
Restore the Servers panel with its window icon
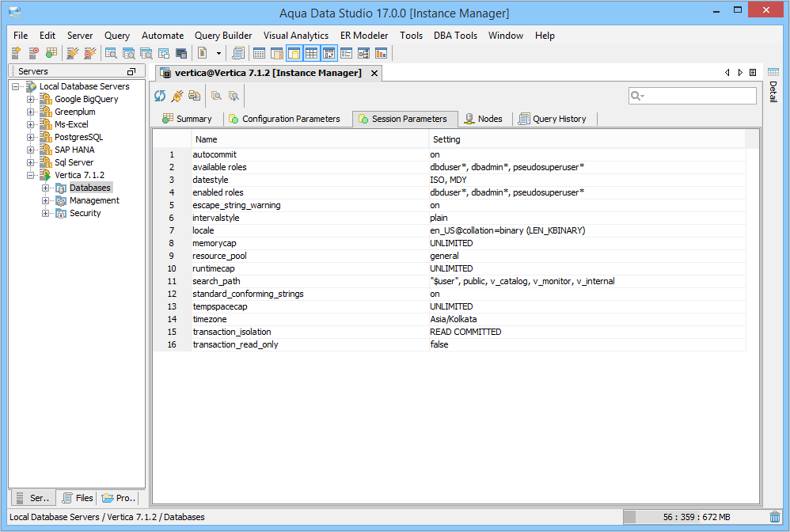131,71
